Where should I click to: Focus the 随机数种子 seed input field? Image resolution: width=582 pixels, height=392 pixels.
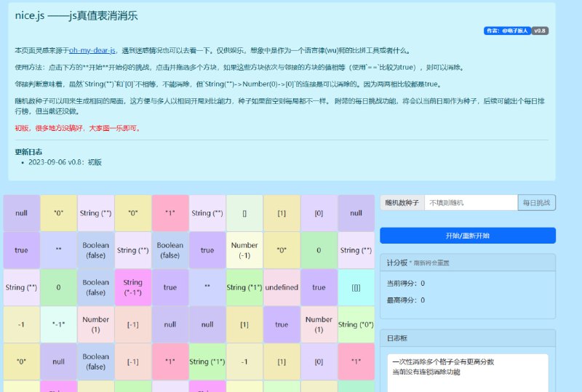(x=471, y=203)
